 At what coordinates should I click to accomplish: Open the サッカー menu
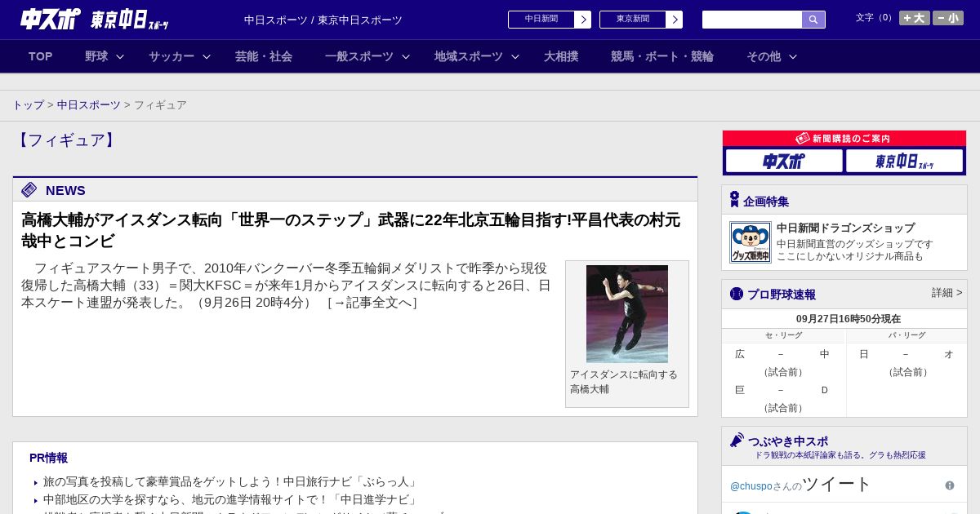point(171,56)
